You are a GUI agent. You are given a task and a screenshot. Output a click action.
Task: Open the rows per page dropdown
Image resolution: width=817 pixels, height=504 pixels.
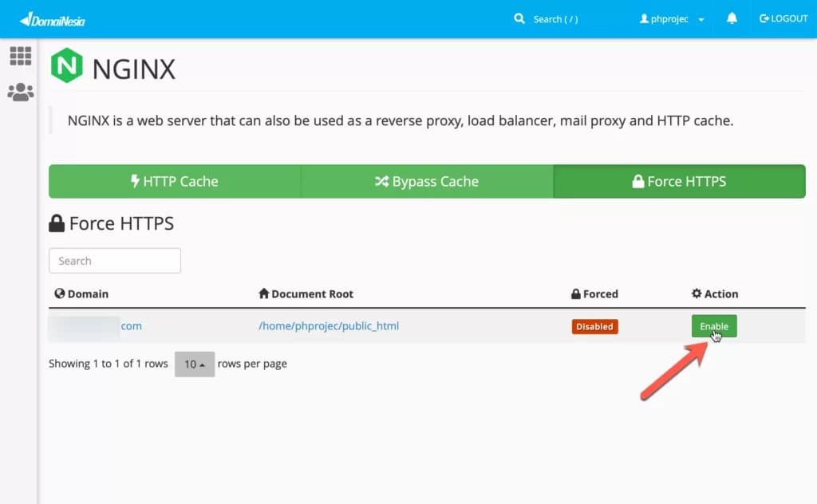coord(195,364)
